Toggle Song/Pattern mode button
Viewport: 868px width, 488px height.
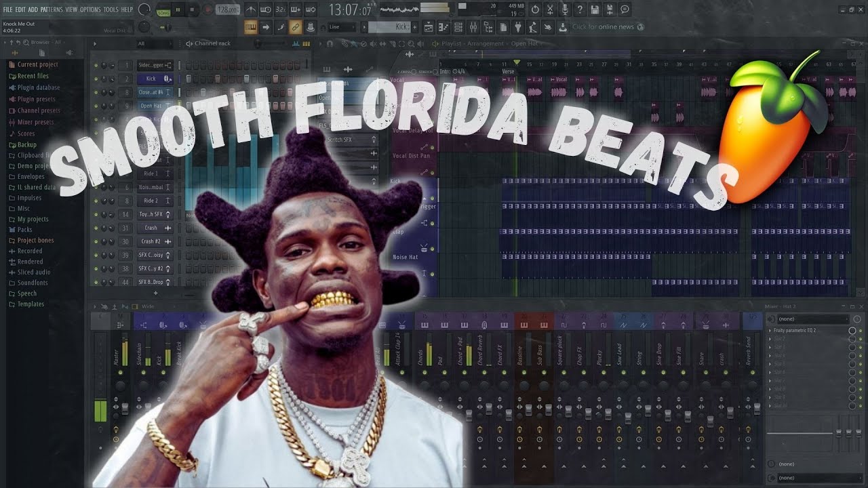click(x=163, y=10)
